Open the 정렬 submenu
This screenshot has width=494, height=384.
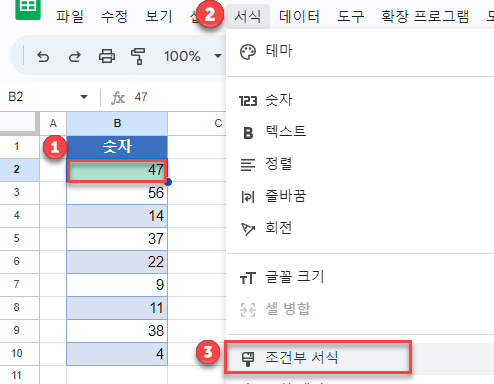(x=360, y=164)
